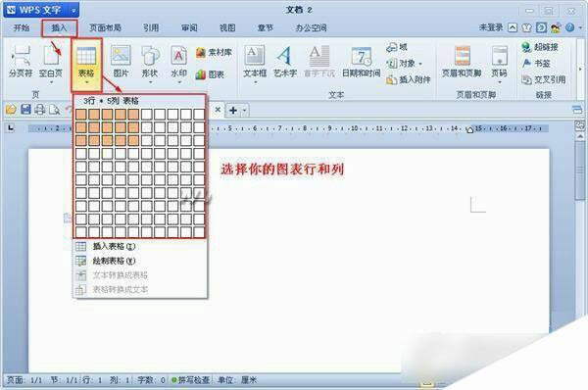Switch to the 开始 tab

pos(22,27)
